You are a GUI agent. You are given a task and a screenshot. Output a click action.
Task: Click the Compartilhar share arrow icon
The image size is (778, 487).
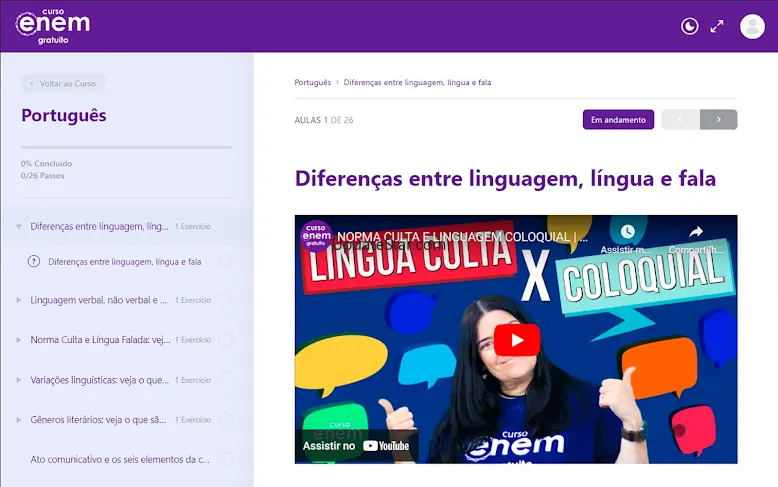click(x=696, y=232)
